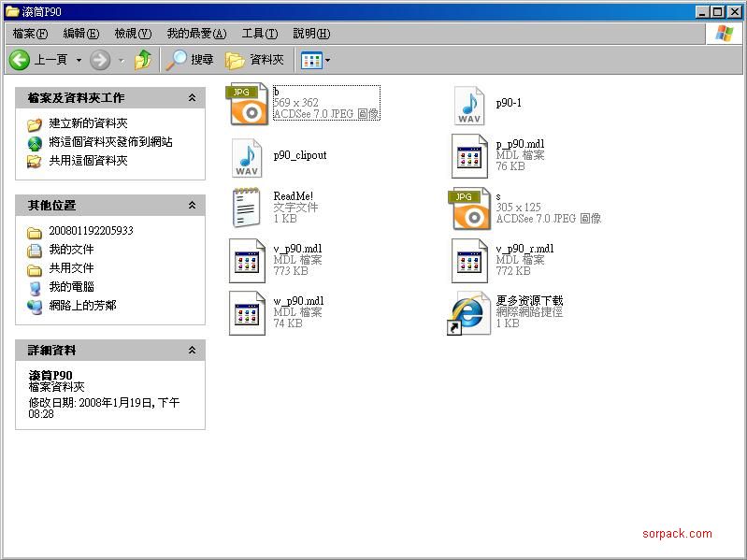The width and height of the screenshot is (747, 560).
Task: Select the b JPEG image file icon
Action: [248, 104]
